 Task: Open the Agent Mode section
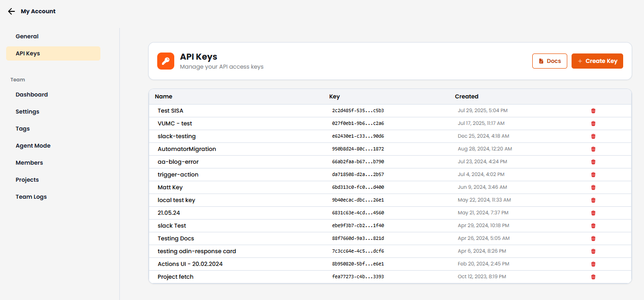click(x=33, y=145)
